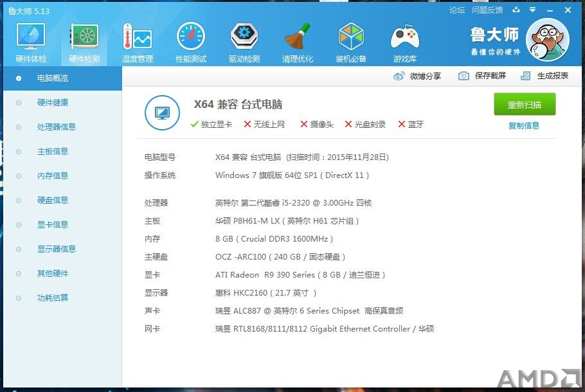Screen dimensions: 585x392
Task: Click the Windows 7 旗舰版 operating system text
Action: (x=292, y=175)
